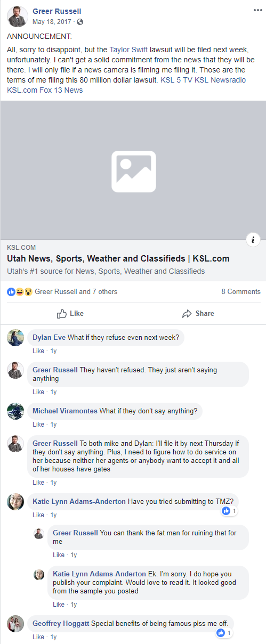Open the 8 Comments count

point(241,291)
